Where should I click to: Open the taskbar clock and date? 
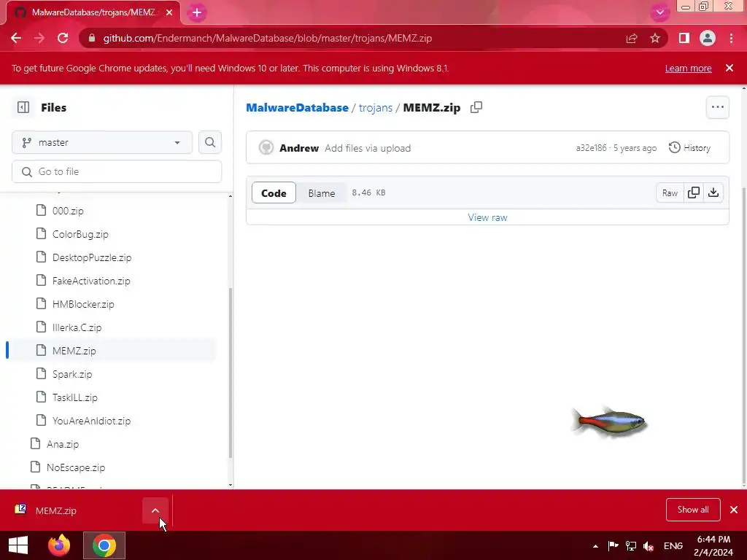pos(713,545)
